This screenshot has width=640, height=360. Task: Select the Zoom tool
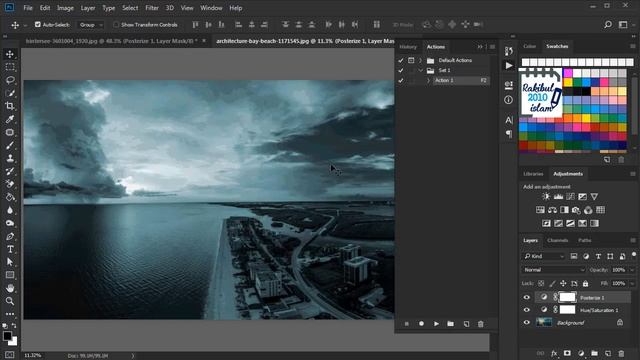coord(10,301)
